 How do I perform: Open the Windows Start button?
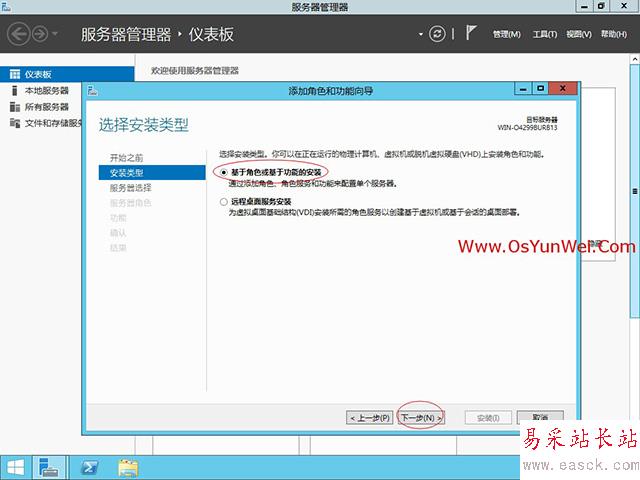tap(16, 468)
